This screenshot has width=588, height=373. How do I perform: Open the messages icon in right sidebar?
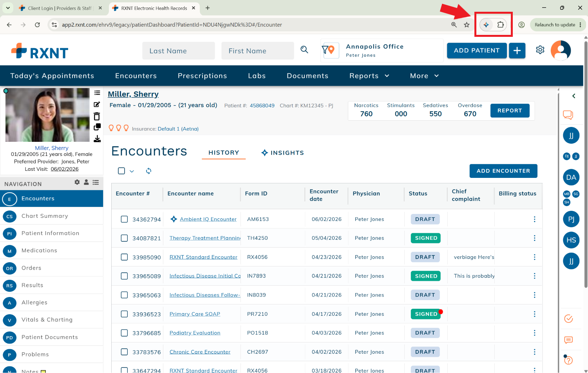click(x=568, y=340)
